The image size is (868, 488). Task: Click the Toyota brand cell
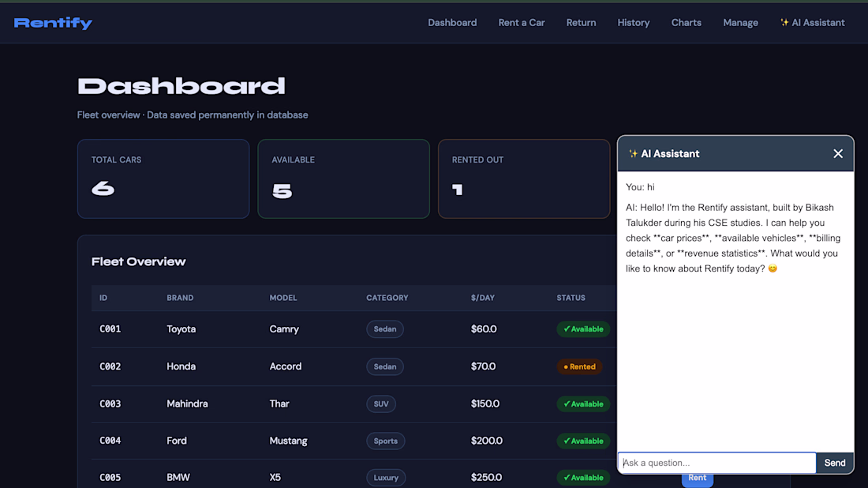(181, 329)
